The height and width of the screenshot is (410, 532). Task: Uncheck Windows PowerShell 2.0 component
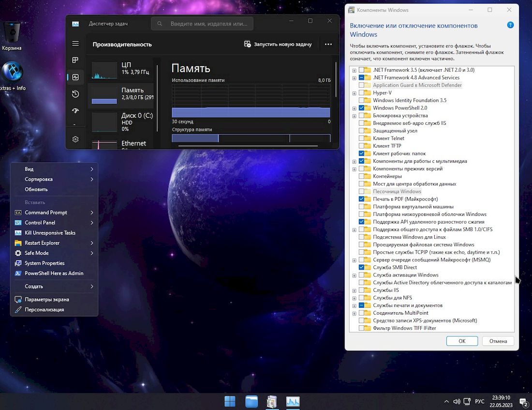click(362, 108)
